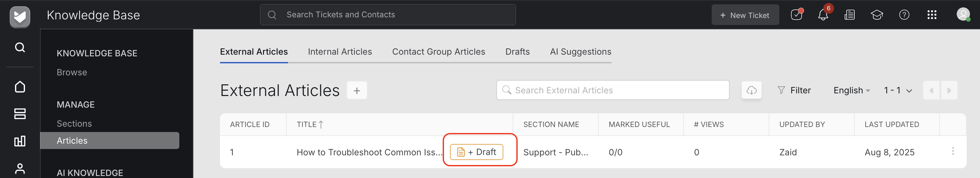980x178 pixels.
Task: Click the graduation cap academy icon
Action: coord(877,15)
